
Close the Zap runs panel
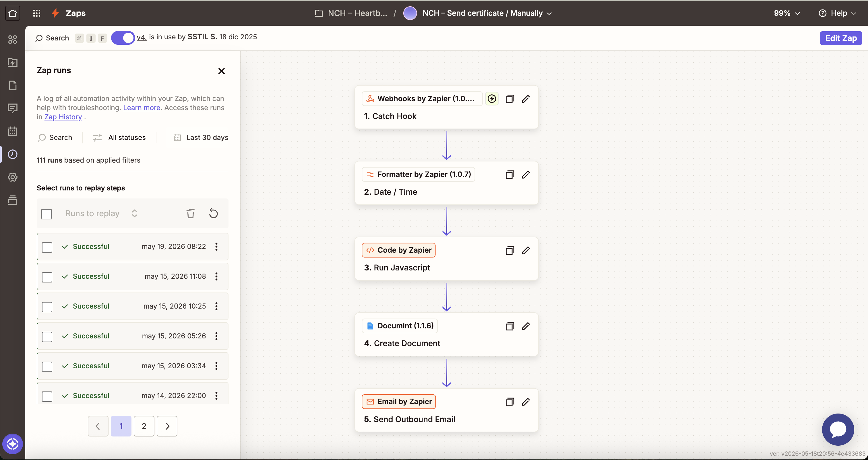(x=221, y=71)
